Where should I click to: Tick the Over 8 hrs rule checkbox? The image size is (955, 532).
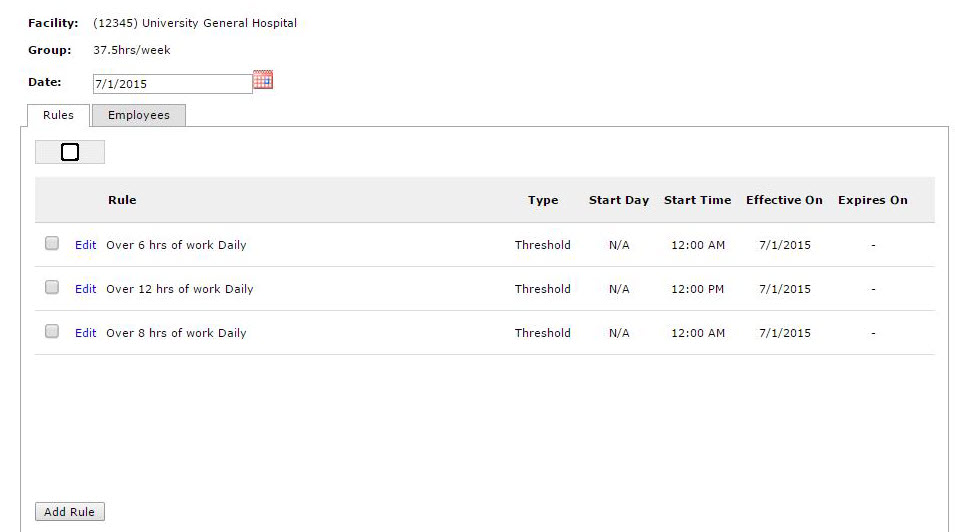[x=52, y=332]
